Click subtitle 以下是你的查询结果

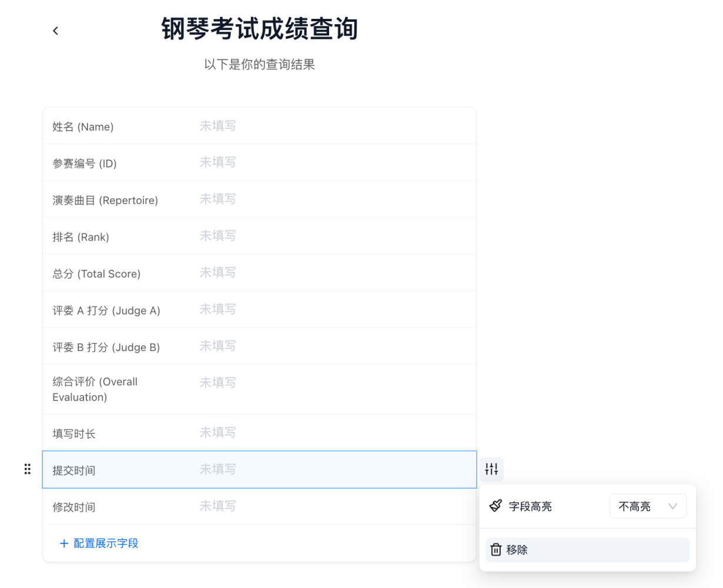(x=260, y=65)
